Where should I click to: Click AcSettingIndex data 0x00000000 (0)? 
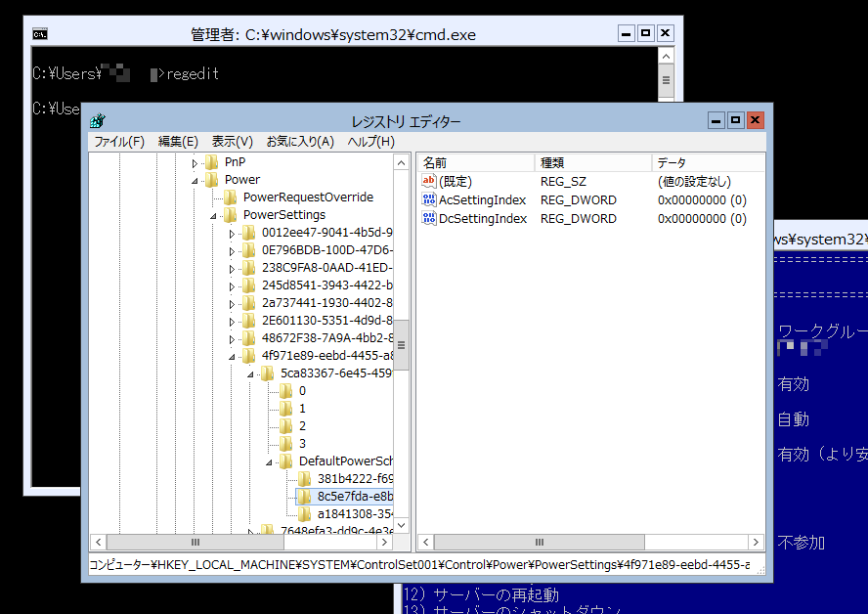pyautogui.click(x=702, y=200)
